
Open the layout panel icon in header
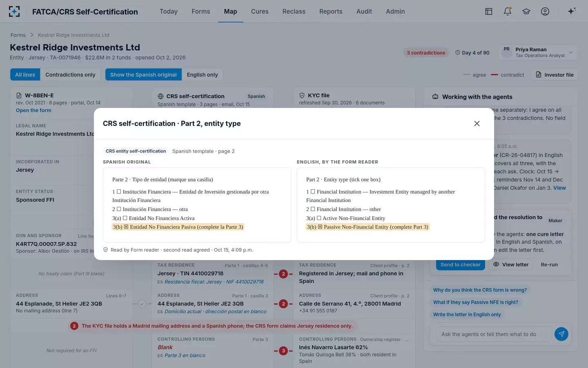point(489,11)
